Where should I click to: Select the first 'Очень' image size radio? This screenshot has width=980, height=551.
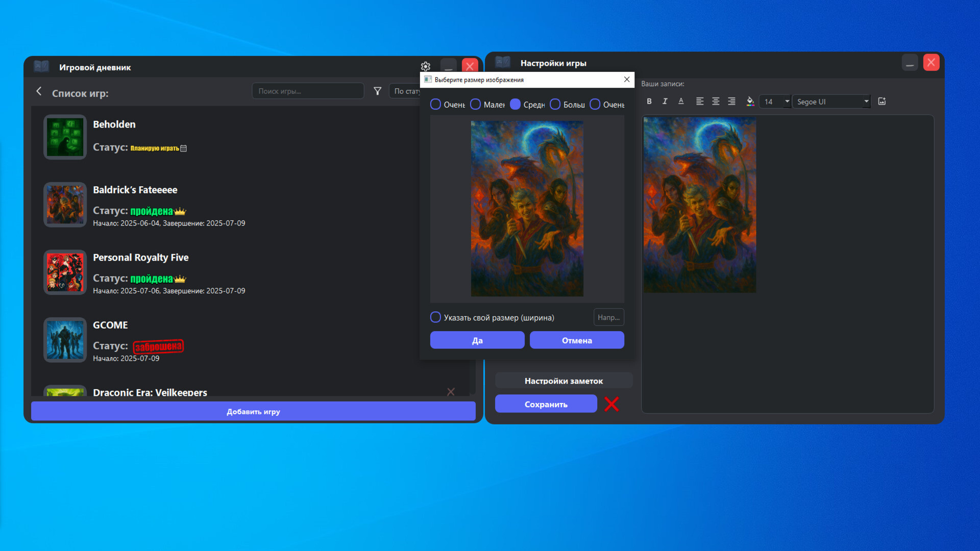435,105
